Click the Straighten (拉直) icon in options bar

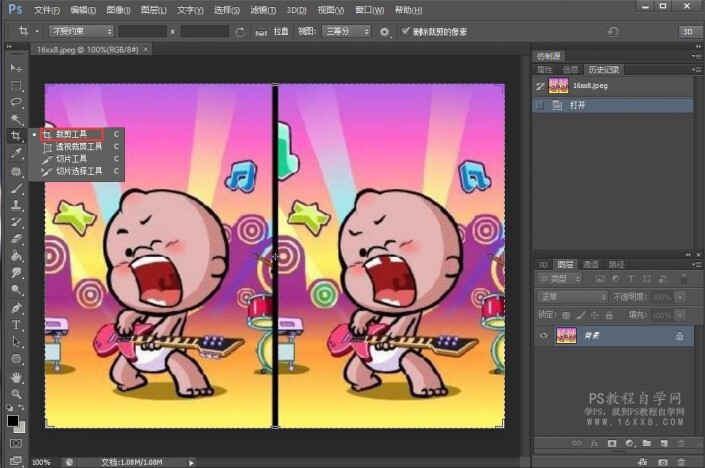(261, 32)
